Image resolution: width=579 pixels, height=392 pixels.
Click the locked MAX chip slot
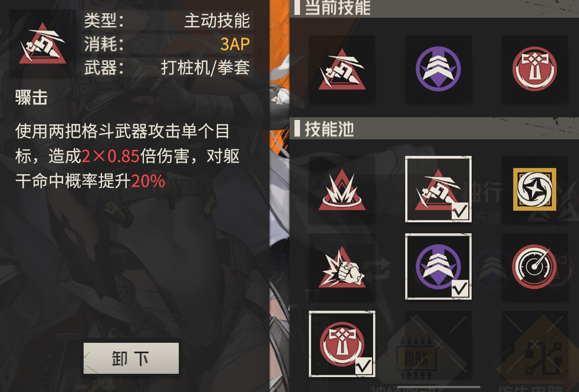tap(438, 344)
